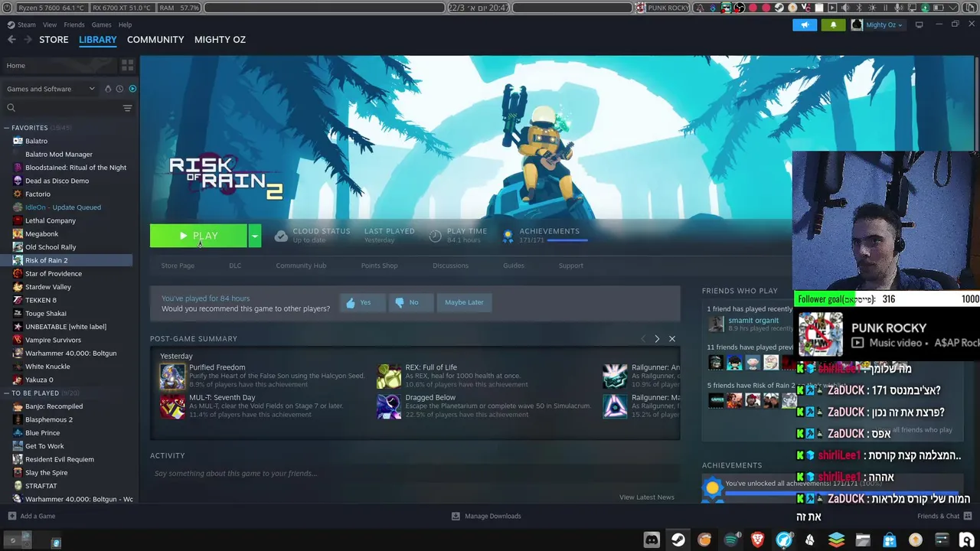Click the blue announcements megaphone button
The width and height of the screenshot is (980, 551).
(805, 24)
